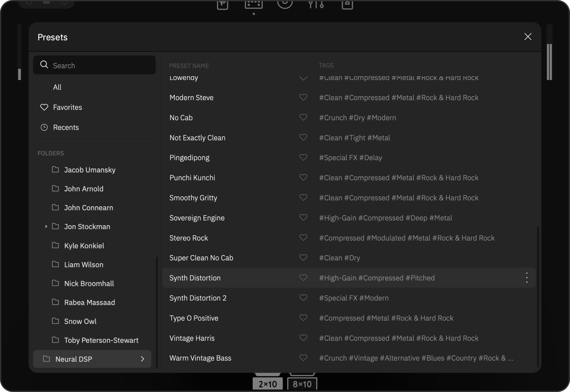Select the Sovereign Engine preset
The width and height of the screenshot is (570, 392).
coord(197,218)
